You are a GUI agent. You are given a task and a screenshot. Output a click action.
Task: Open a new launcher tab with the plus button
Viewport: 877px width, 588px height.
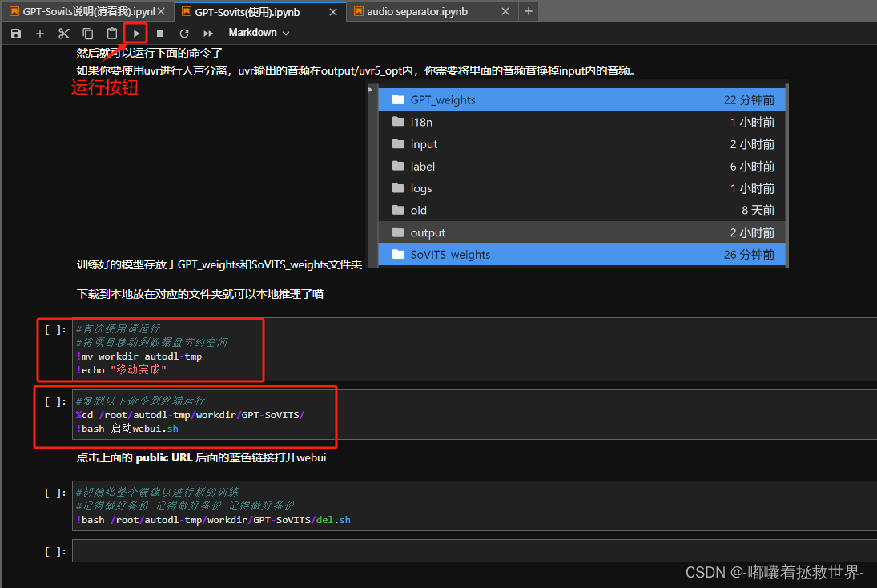click(x=528, y=12)
